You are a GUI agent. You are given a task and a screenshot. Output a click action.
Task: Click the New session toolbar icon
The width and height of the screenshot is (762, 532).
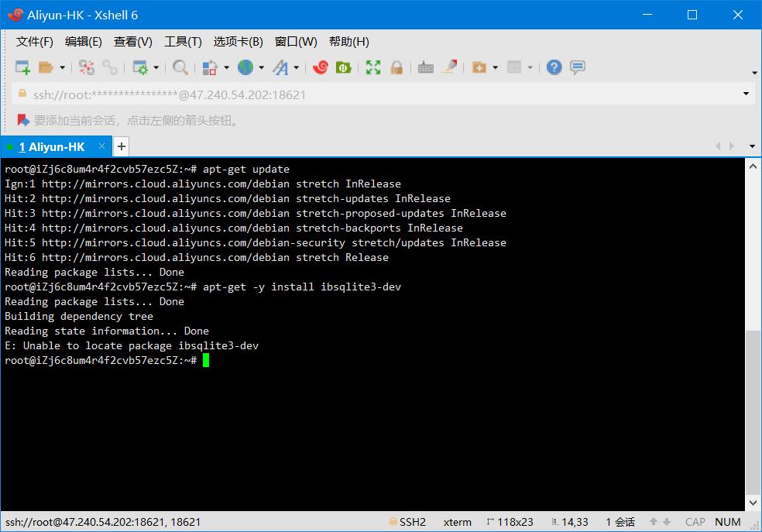tap(22, 67)
